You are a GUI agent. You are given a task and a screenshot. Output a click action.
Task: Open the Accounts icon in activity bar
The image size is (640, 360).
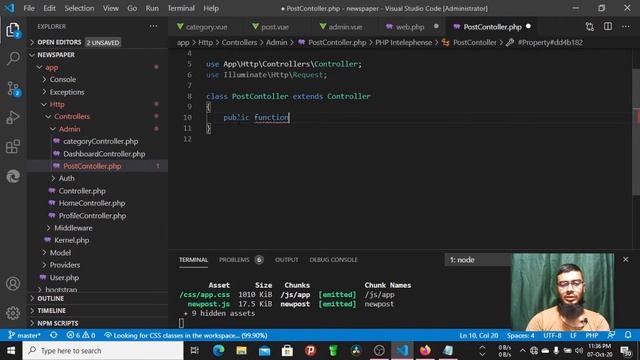point(13,284)
